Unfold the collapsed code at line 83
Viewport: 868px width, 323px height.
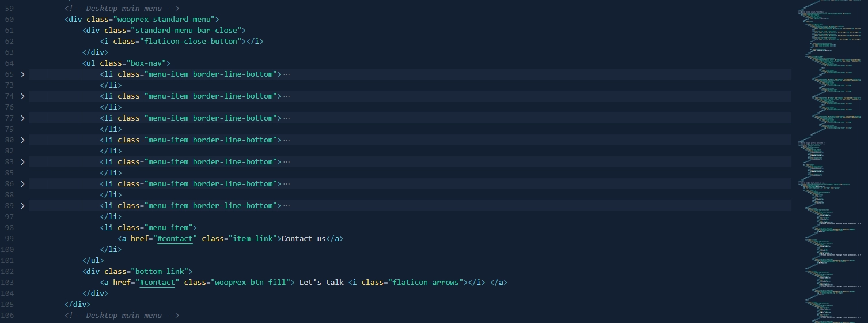[x=22, y=162]
